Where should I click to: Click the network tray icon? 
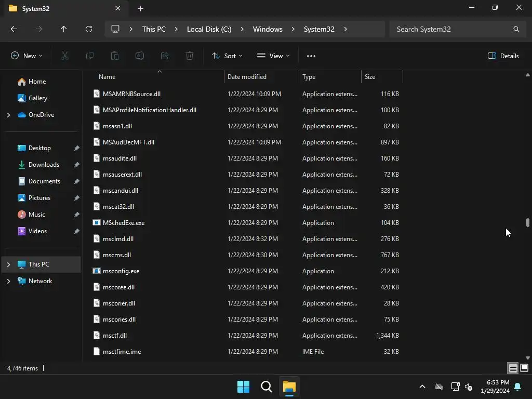click(x=455, y=387)
